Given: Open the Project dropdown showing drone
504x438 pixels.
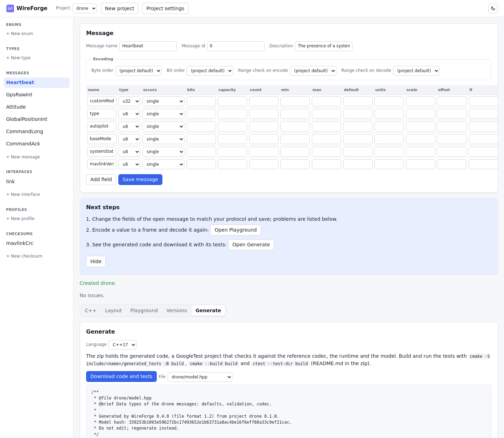Looking at the screenshot, I should pyautogui.click(x=84, y=8).
